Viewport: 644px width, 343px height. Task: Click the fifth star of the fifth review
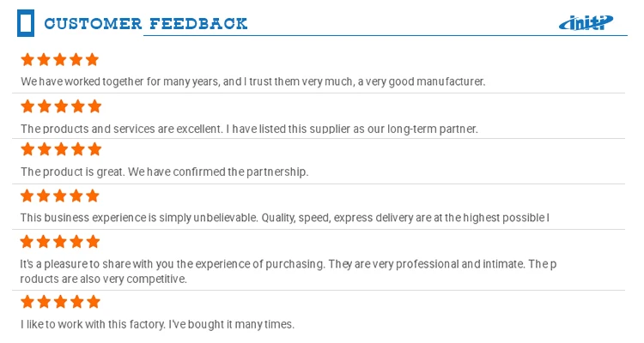(93, 242)
